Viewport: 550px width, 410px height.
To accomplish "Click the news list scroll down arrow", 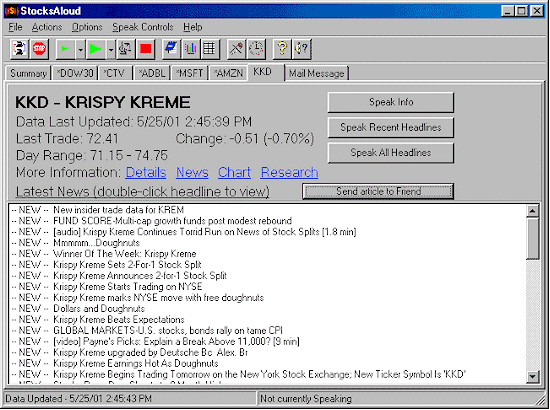I will [532, 376].
